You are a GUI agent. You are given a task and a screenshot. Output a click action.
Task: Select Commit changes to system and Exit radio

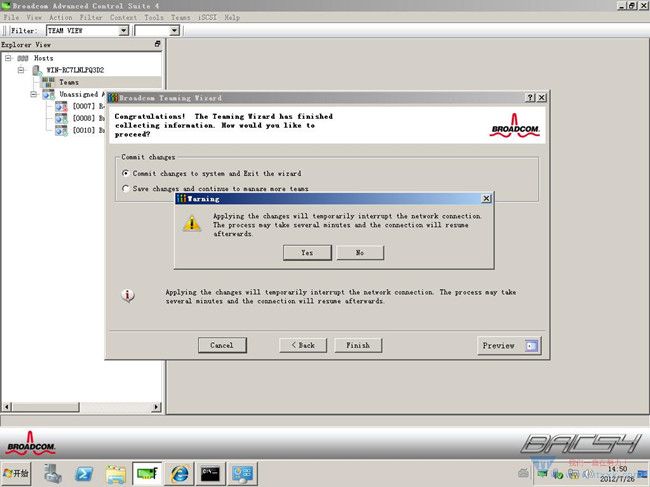point(126,173)
